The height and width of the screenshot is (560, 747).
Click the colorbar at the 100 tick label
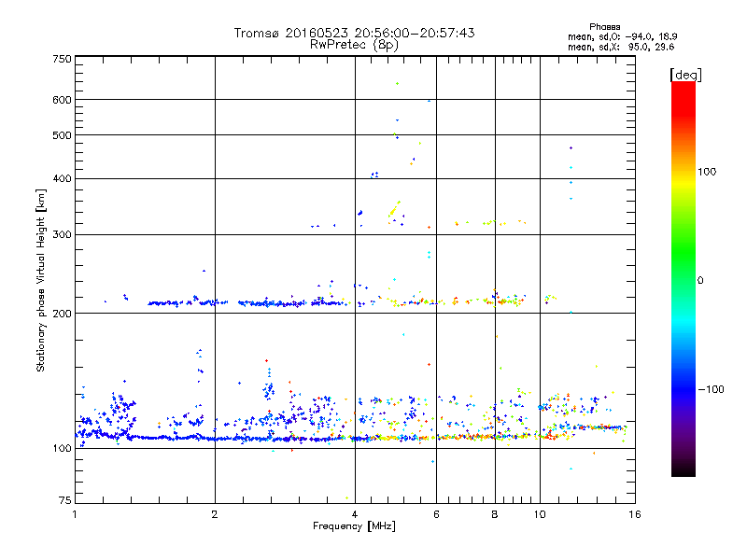(707, 172)
